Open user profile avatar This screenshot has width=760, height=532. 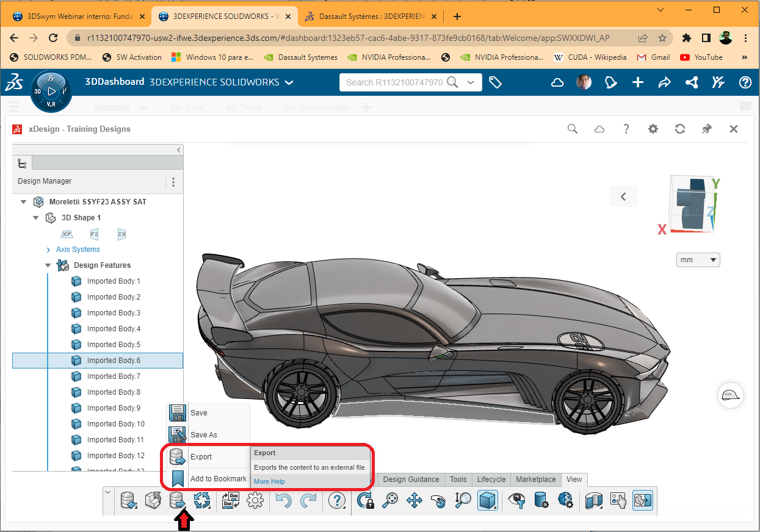tap(584, 82)
